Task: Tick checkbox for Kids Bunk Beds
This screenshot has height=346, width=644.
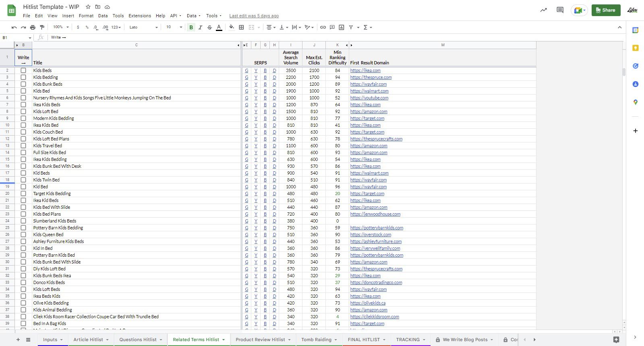Action: (x=23, y=84)
